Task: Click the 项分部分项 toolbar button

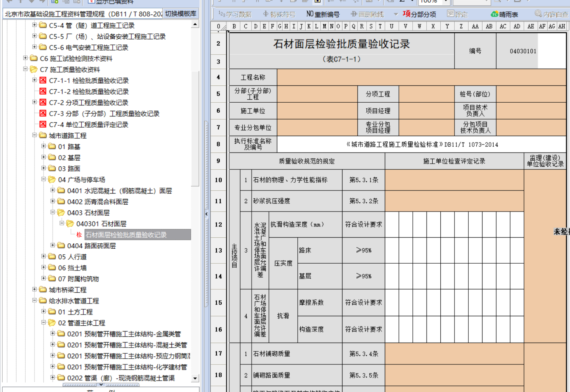Action: click(419, 14)
